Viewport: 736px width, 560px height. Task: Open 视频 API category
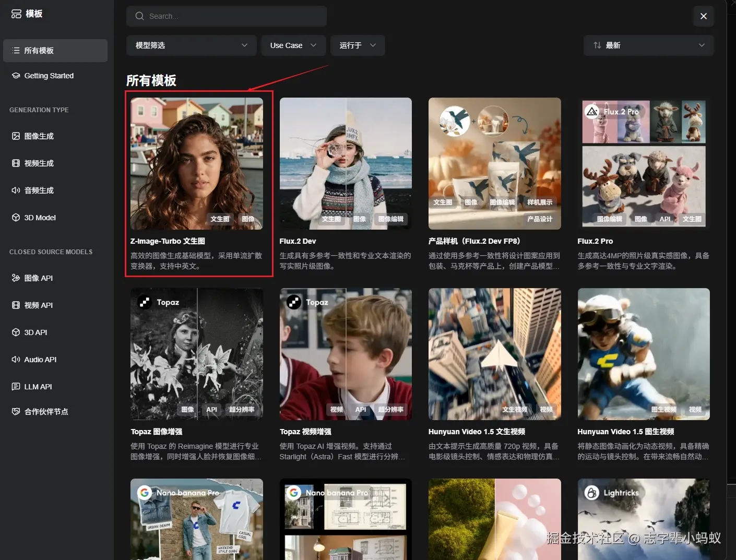[55, 305]
